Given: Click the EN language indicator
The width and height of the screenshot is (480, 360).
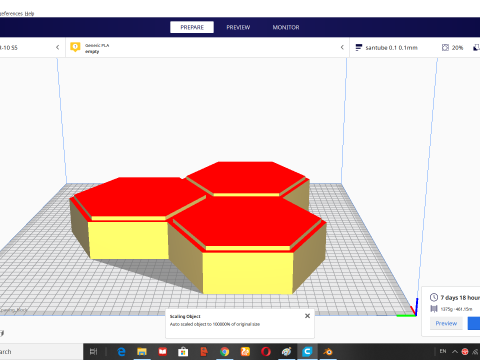Looking at the screenshot, I should tap(443, 351).
